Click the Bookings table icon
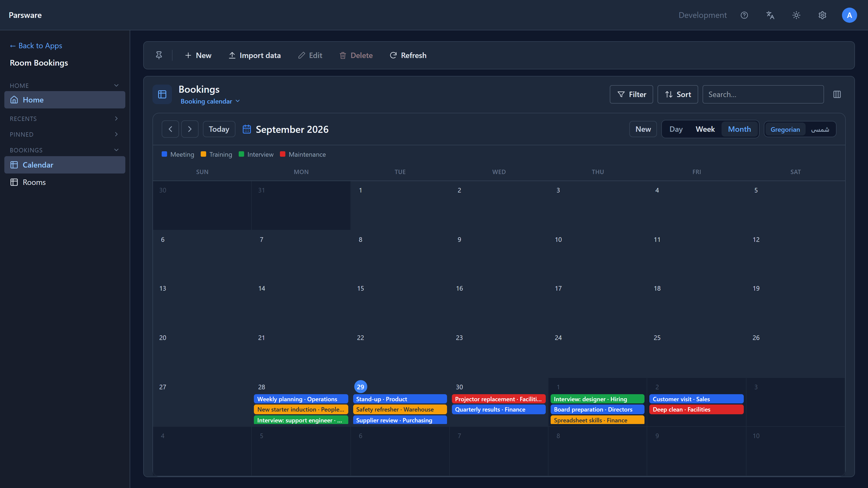Screen dimensions: 868x488 [x=162, y=94]
